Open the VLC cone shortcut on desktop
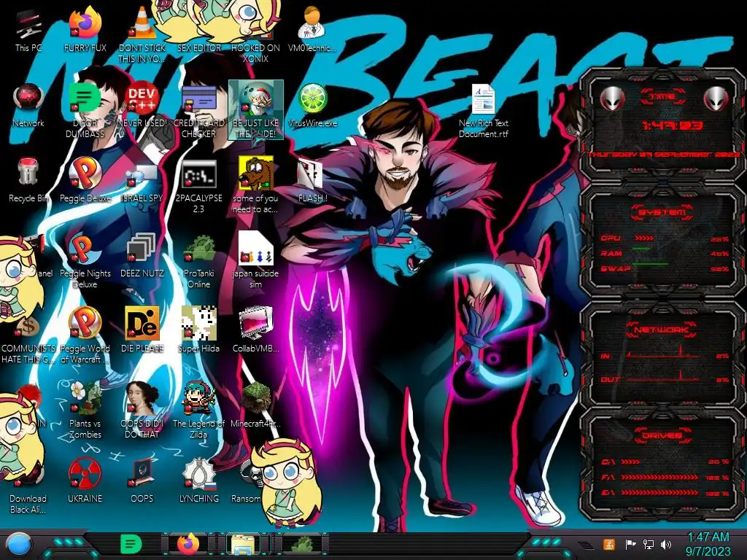747x560 pixels. click(x=142, y=36)
